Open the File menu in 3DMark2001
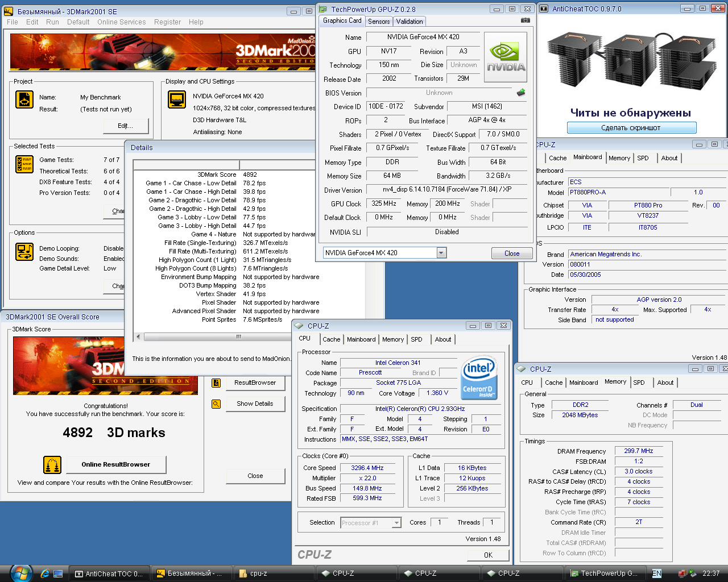The image size is (728, 582). (13, 22)
